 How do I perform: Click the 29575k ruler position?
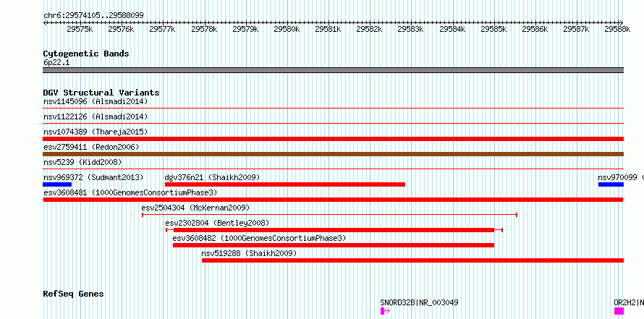click(x=80, y=29)
